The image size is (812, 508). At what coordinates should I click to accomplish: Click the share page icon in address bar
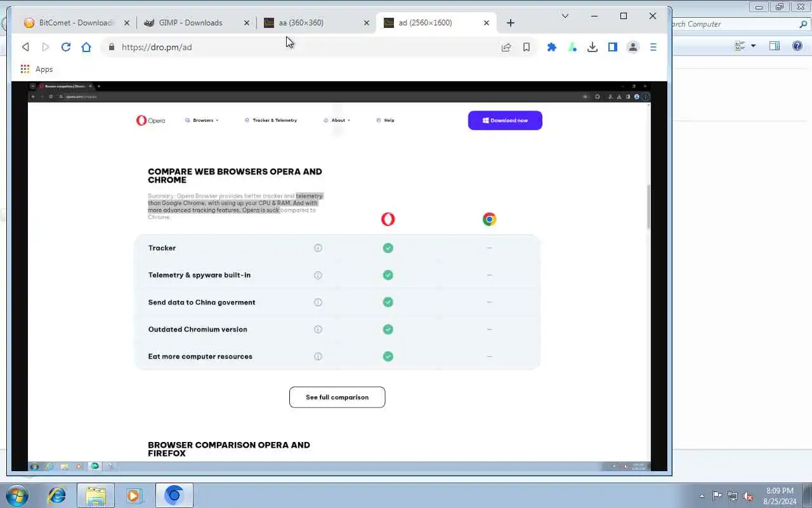coord(506,47)
